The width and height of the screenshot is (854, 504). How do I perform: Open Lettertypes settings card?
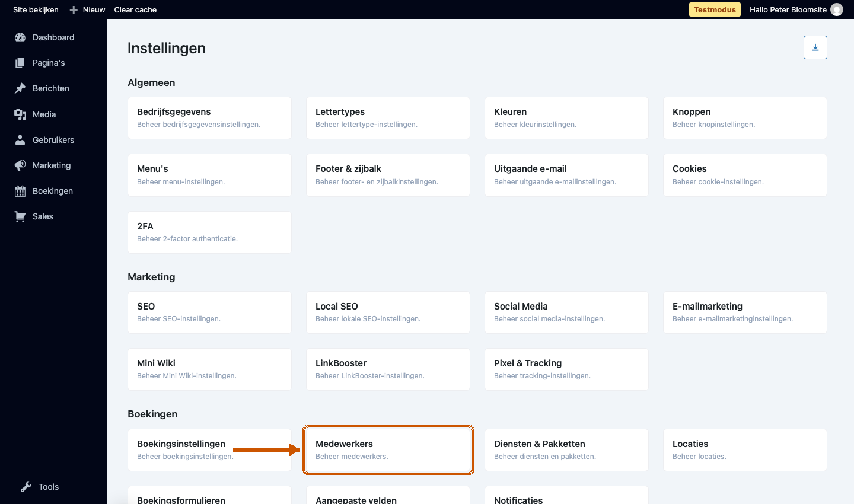click(388, 118)
